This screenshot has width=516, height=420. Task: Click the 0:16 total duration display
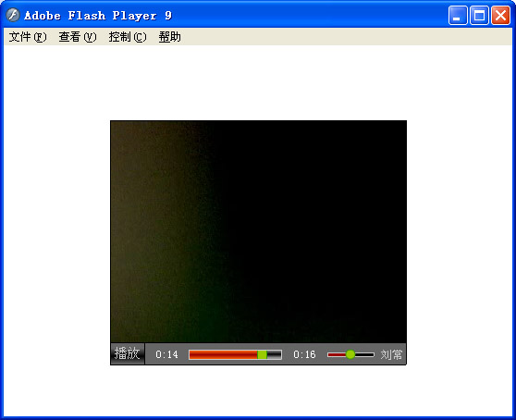click(x=304, y=354)
